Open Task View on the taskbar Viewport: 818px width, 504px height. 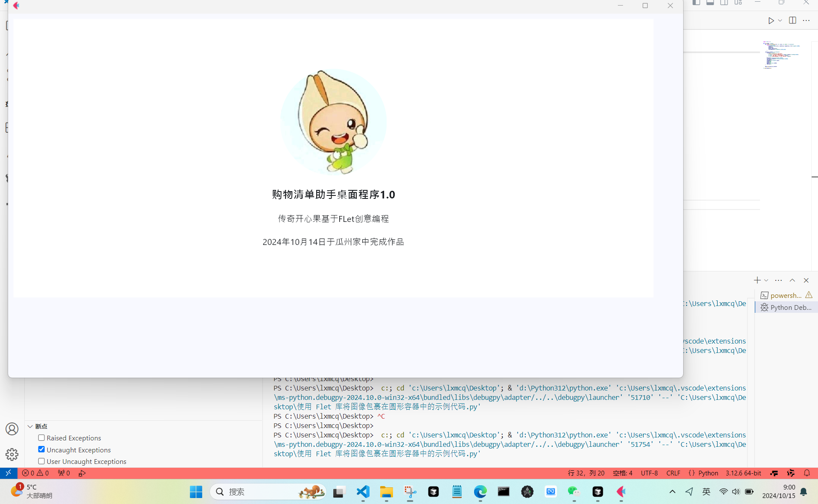(339, 492)
